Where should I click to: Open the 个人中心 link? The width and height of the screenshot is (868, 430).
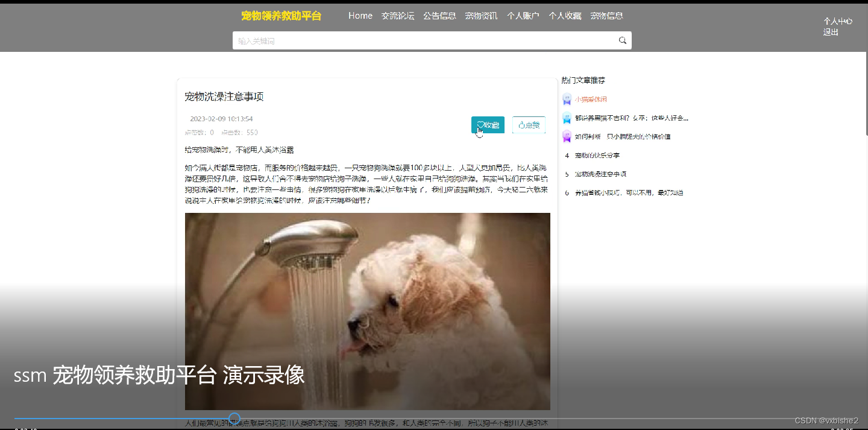point(838,21)
